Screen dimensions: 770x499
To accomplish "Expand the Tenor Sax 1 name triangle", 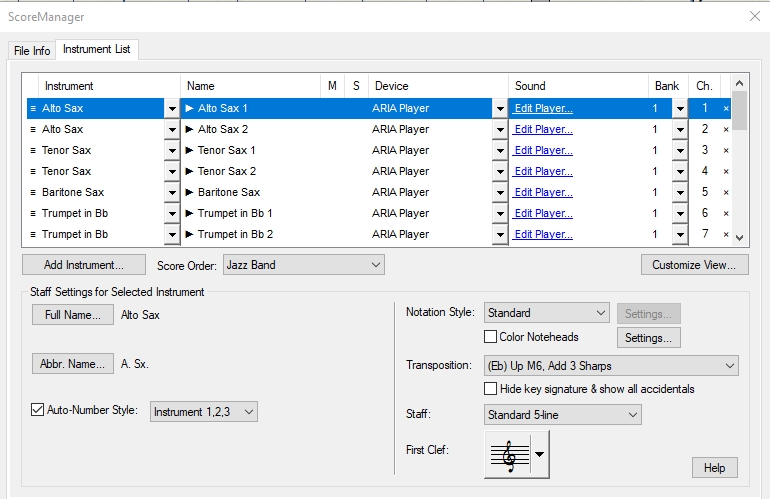I will coord(190,150).
